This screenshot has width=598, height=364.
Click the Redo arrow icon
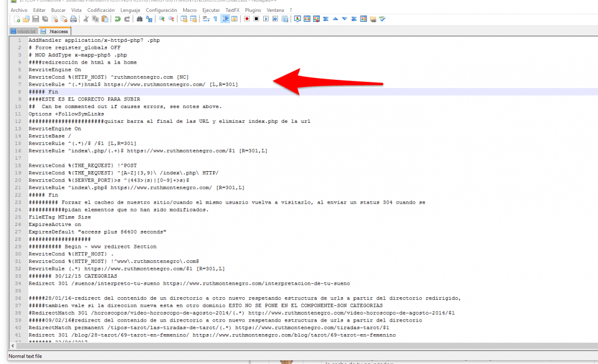click(x=127, y=18)
